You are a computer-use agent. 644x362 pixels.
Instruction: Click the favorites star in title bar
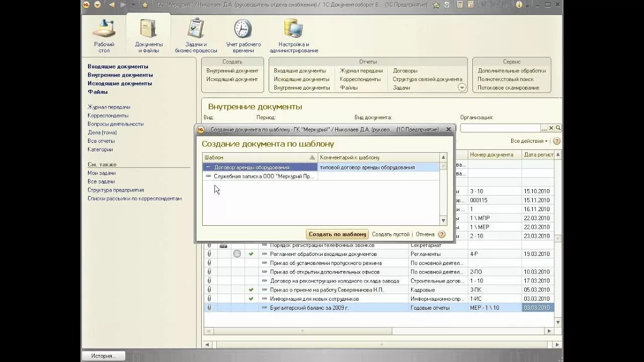145,5
